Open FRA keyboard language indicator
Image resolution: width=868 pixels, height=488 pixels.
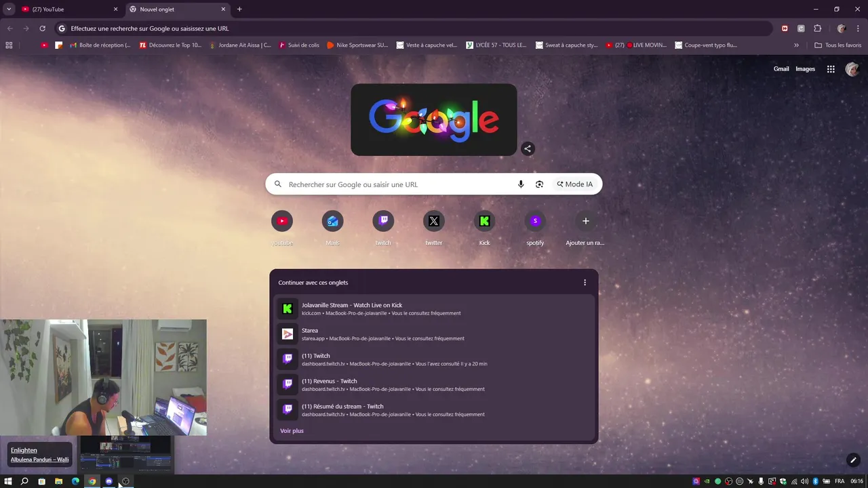840,481
